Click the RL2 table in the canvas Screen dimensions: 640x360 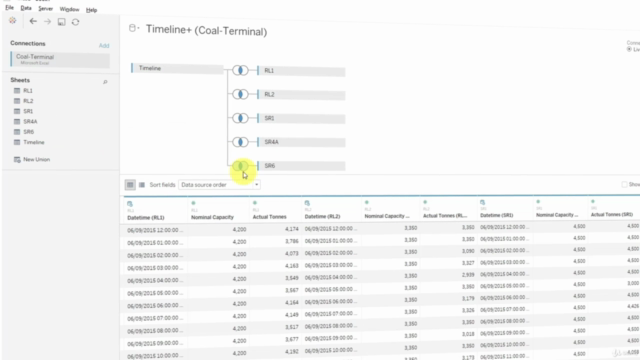click(x=301, y=95)
